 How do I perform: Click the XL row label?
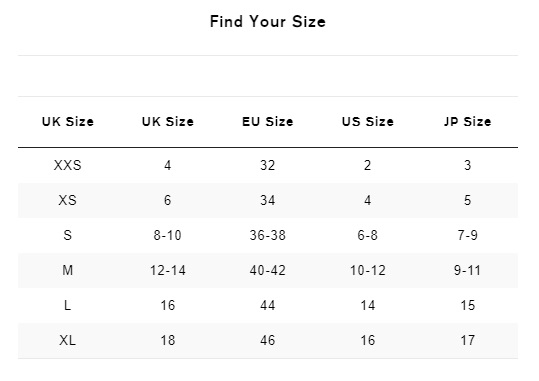(x=68, y=340)
